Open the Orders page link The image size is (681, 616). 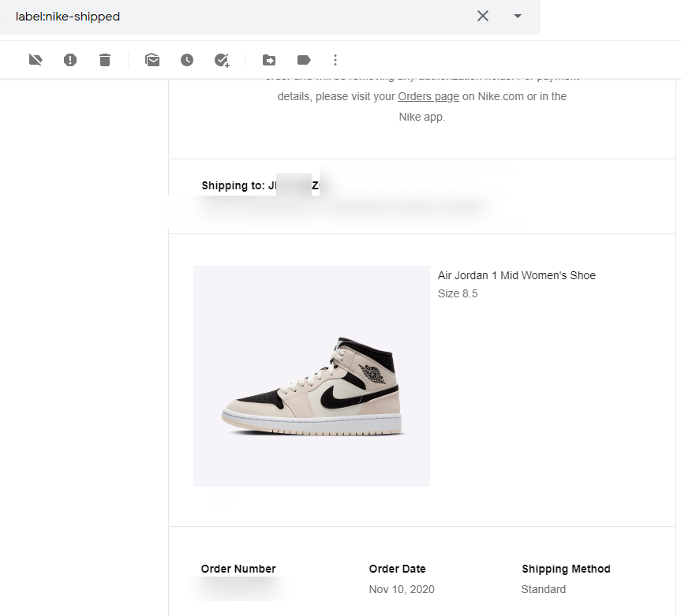[x=428, y=96]
